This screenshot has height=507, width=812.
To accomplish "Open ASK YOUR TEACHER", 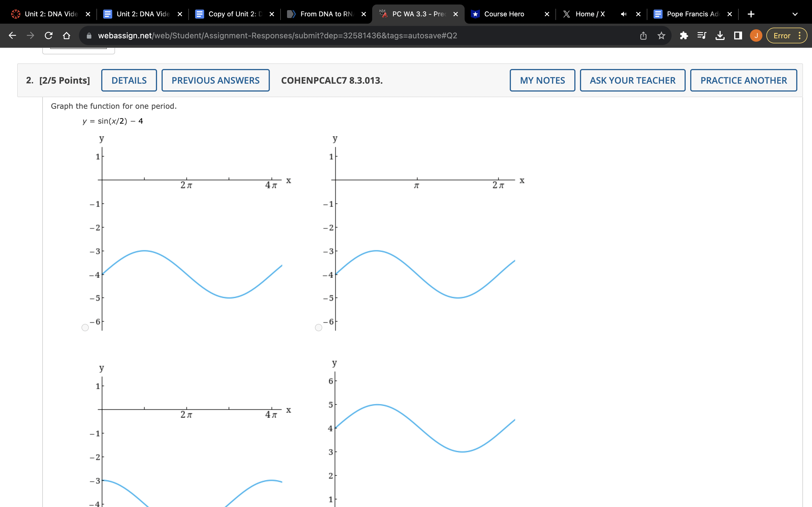I will point(632,81).
